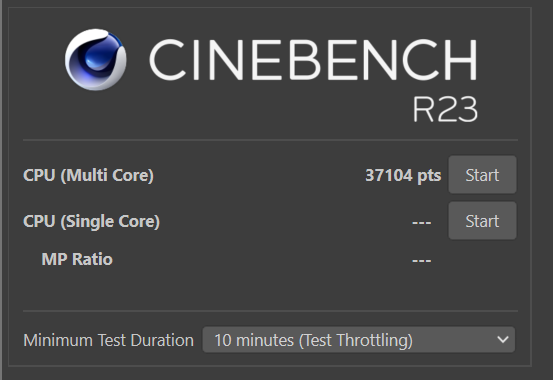The width and height of the screenshot is (553, 380).
Task: Start the CPU Single Core benchmark
Action: (482, 221)
